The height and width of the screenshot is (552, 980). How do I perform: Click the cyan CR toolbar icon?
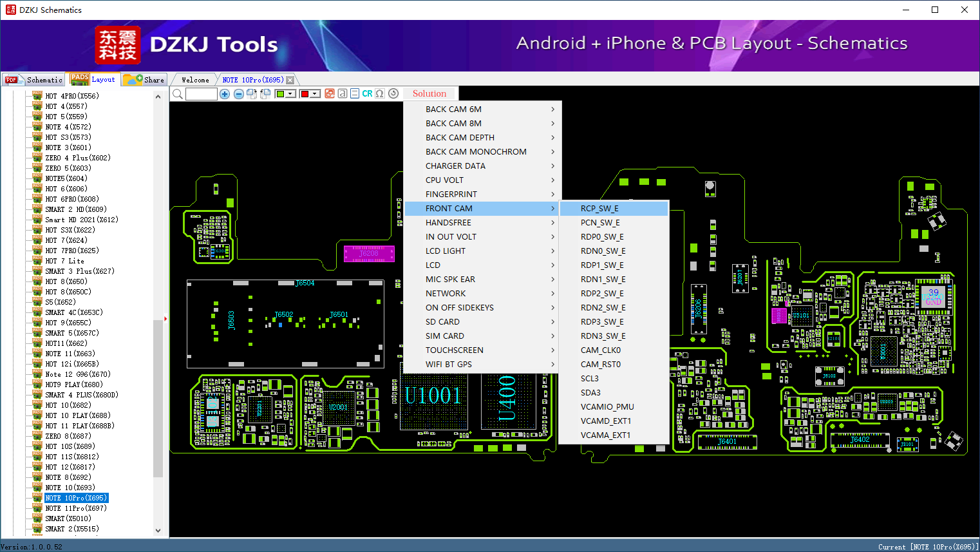tap(367, 93)
